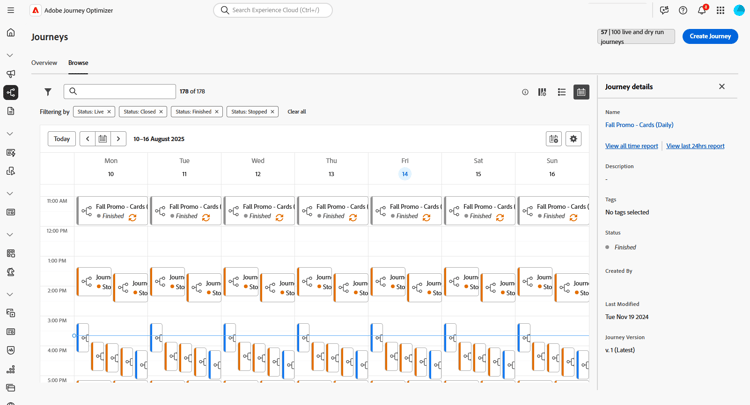Open View all time report link

pyautogui.click(x=631, y=146)
